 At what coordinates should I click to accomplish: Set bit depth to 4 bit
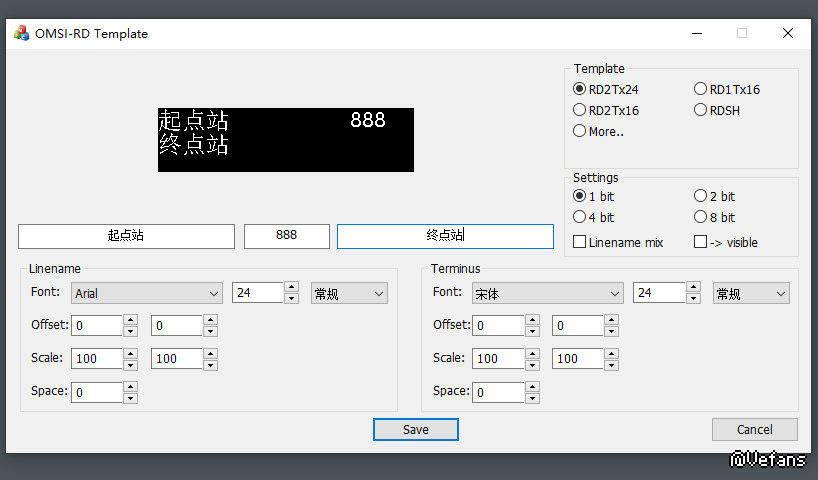tap(580, 217)
